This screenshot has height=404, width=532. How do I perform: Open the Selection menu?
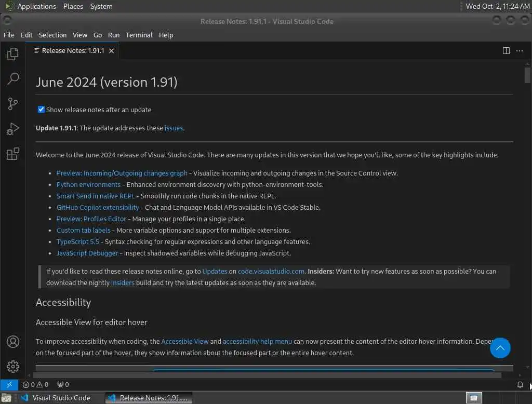coord(52,35)
